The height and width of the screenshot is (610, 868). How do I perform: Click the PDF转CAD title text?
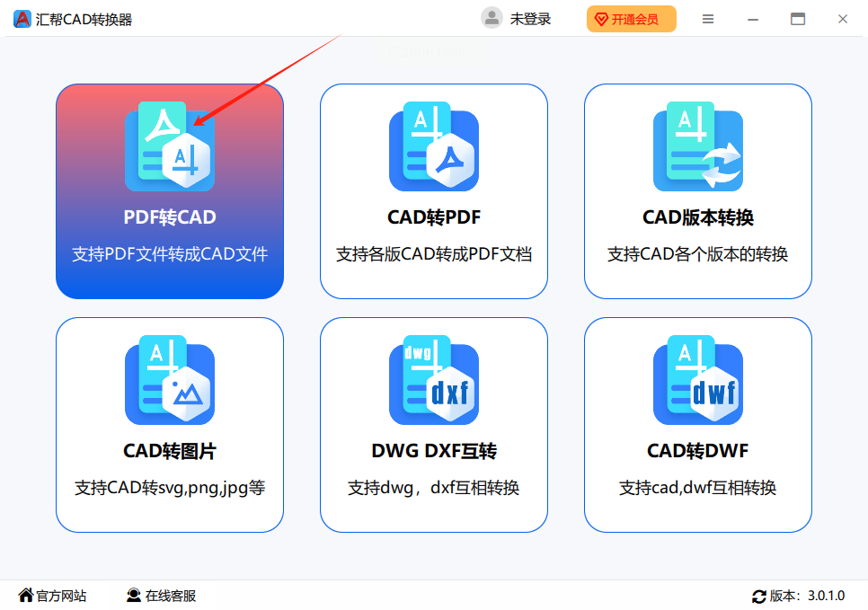coord(170,217)
